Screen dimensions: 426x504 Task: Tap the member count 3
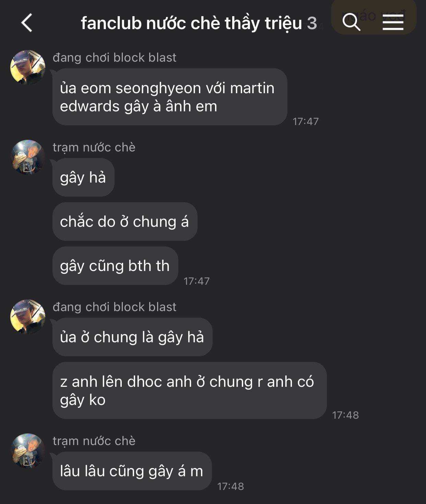(312, 23)
